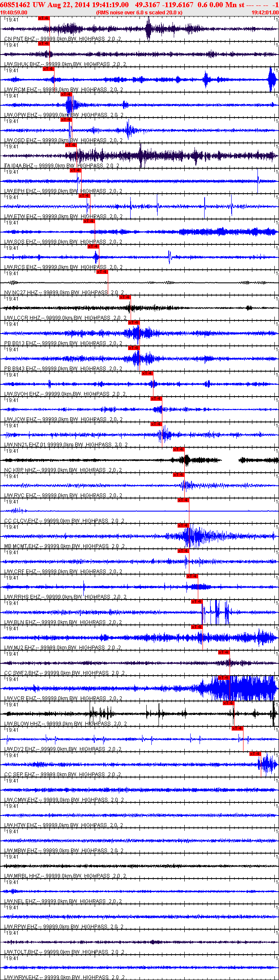The height and width of the screenshot is (980, 279).
Task: Click the 'UW RCS EHZ' trace label
Action: (x=20, y=267)
